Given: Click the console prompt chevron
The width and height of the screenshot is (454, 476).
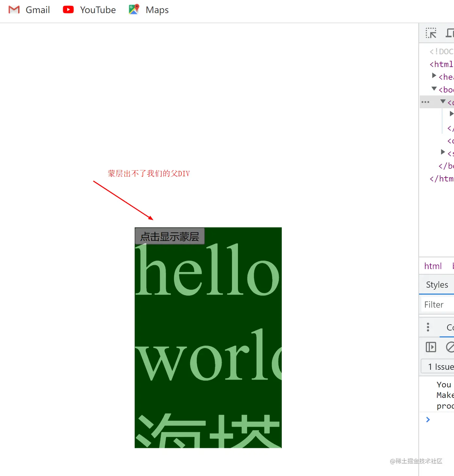Looking at the screenshot, I should [428, 419].
